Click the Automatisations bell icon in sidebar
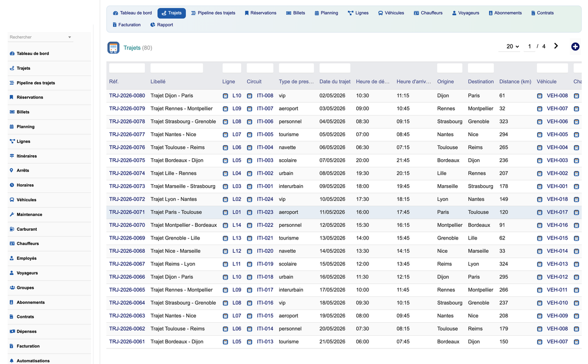The height and width of the screenshot is (364, 588). [12, 361]
